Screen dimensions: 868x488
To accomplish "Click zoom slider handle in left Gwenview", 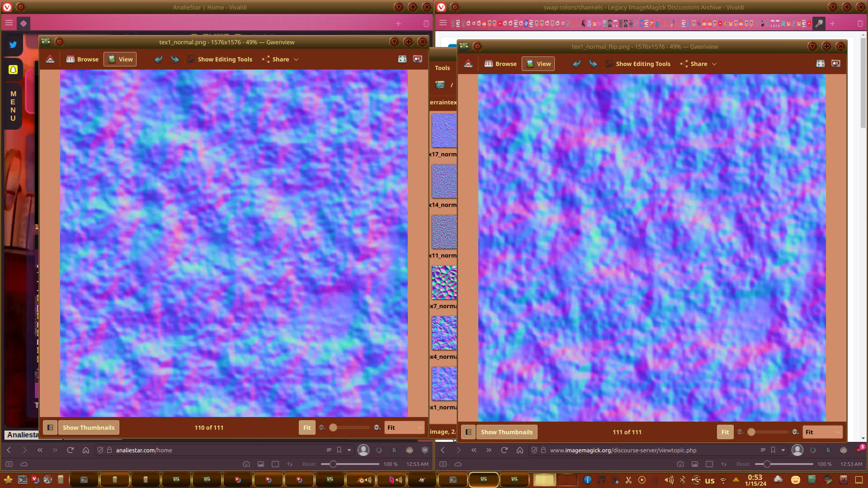I will point(333,427).
